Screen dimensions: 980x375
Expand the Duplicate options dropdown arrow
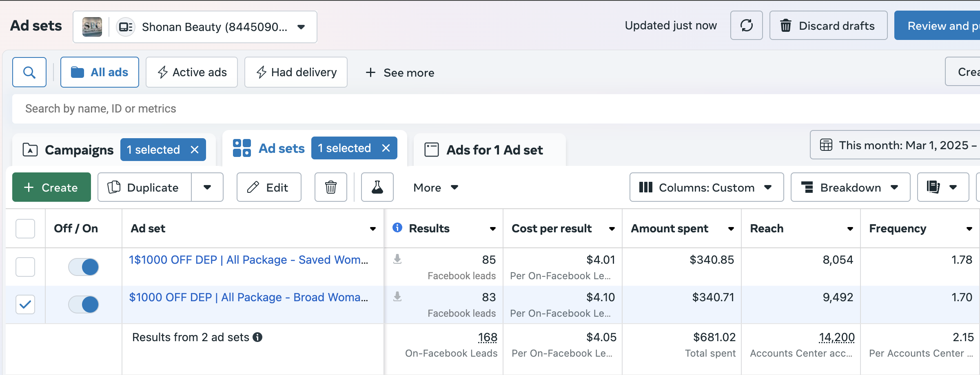pos(207,187)
